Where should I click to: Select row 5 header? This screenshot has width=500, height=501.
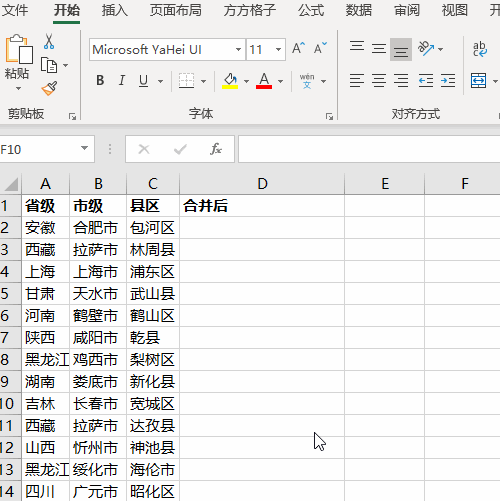click(10, 294)
